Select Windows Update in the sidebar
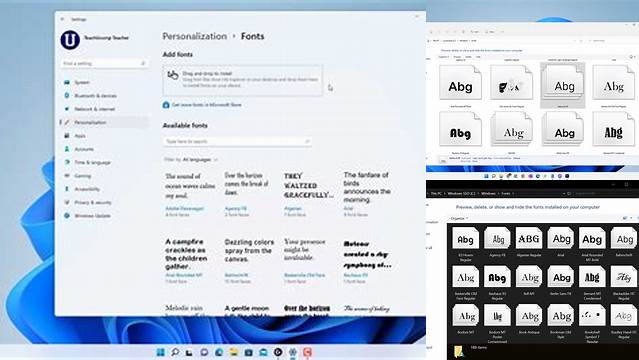 [x=92, y=216]
